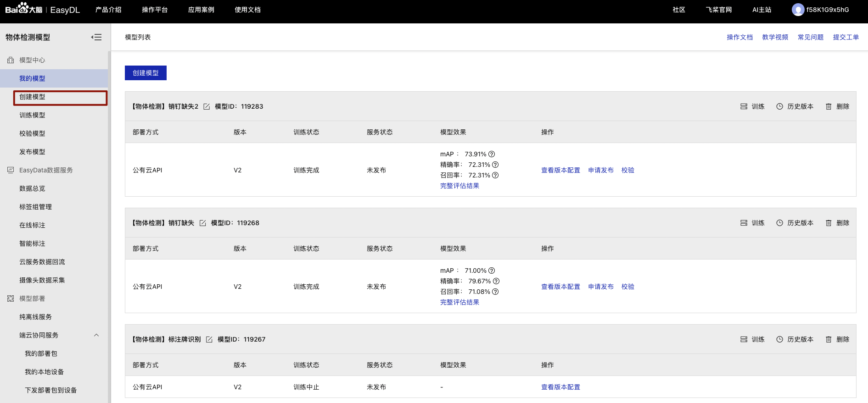Click the user avatar f58K1G9x5hG
868x403 pixels.
tap(798, 10)
